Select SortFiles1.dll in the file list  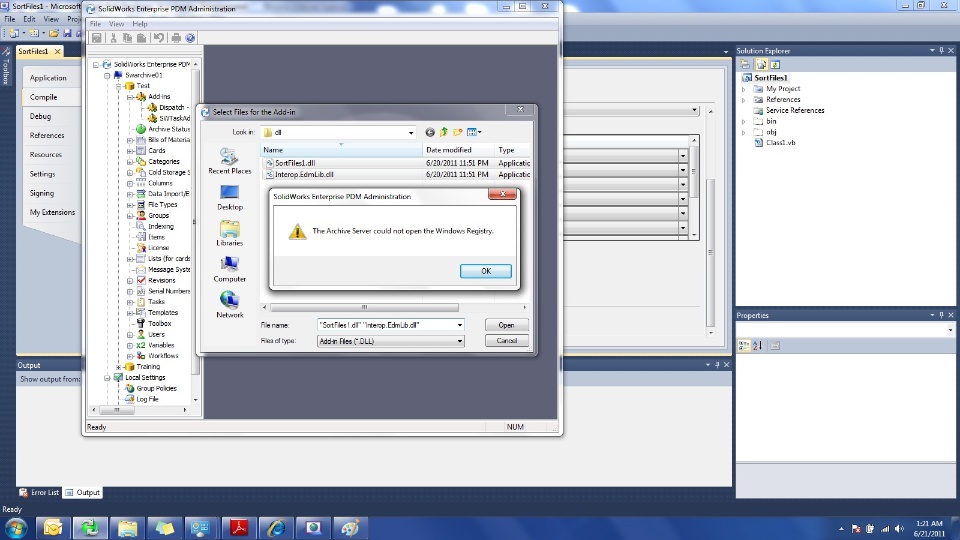point(294,163)
